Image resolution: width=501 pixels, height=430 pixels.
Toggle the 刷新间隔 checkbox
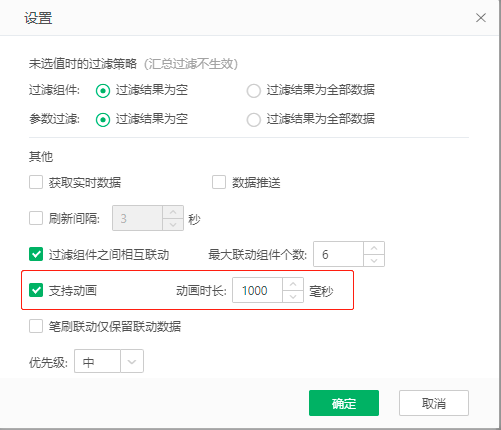click(x=36, y=218)
